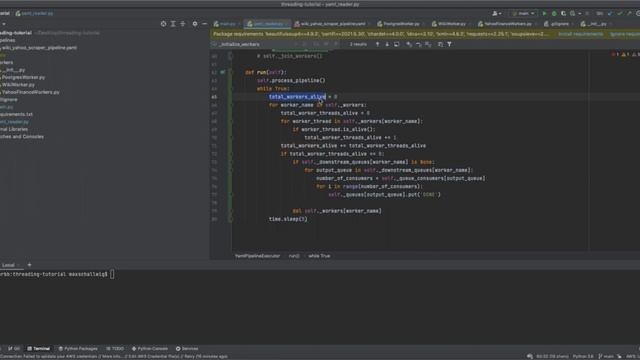Switch to WikiWorker.py editor tab
The width and height of the screenshot is (640, 360).
[x=449, y=24]
